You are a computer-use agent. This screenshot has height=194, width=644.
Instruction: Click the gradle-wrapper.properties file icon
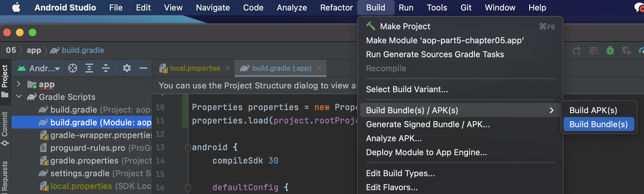tap(44, 135)
